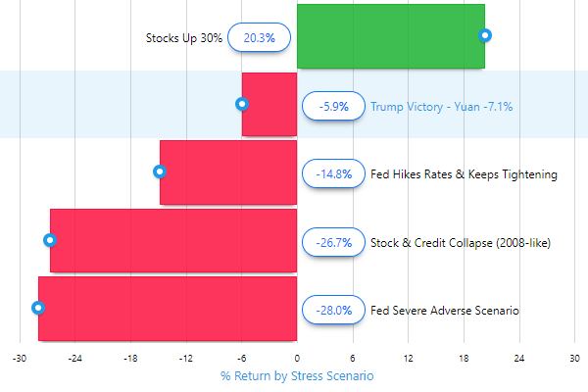Viewport: 588px width, 392px height.
Task: Select the circle marker on Stock & Credit Collapse bar
Action: [50, 240]
